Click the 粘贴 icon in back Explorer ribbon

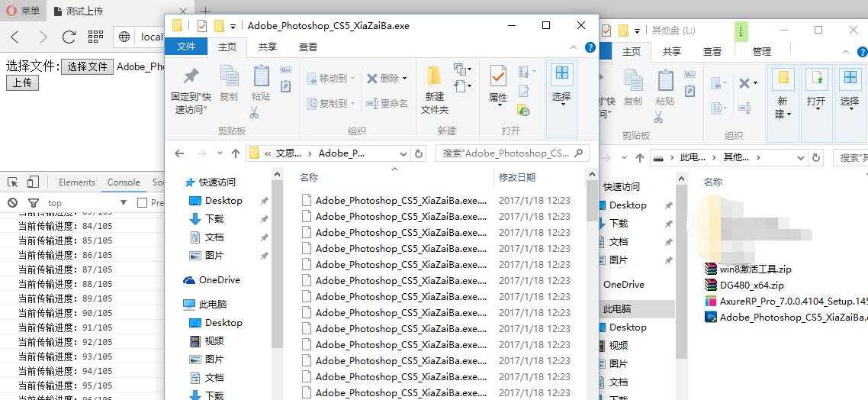pyautogui.click(x=665, y=79)
